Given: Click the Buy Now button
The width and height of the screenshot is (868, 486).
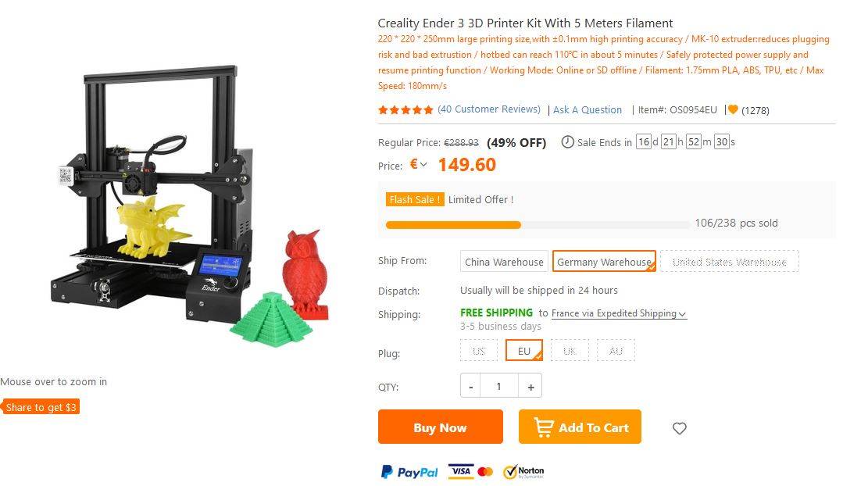Looking at the screenshot, I should (440, 427).
